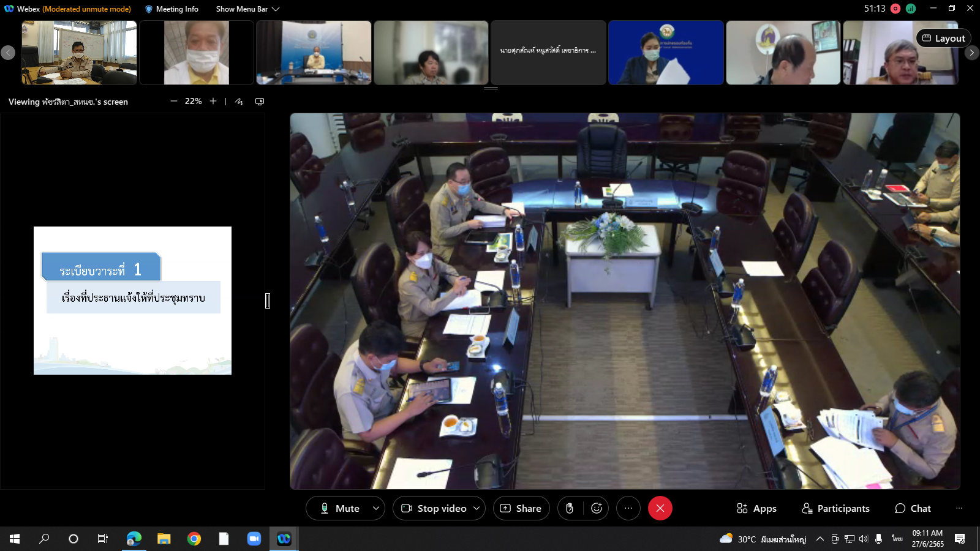This screenshot has width=980, height=551.
Task: Open Zoom app in the Windows taskbar
Action: (254, 539)
